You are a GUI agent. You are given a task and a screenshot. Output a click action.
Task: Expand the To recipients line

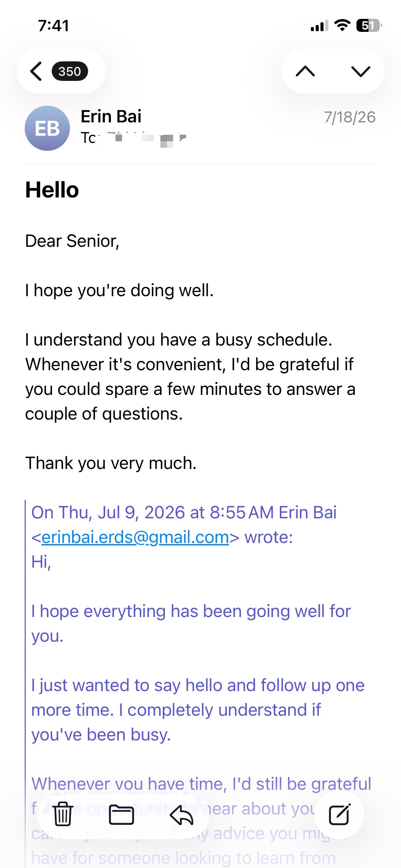pos(134,138)
